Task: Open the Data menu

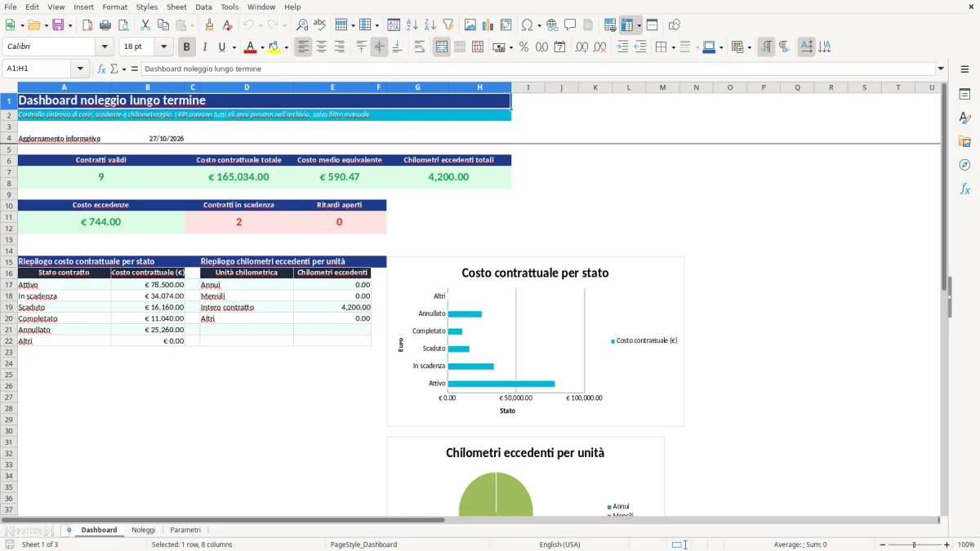Action: click(203, 7)
